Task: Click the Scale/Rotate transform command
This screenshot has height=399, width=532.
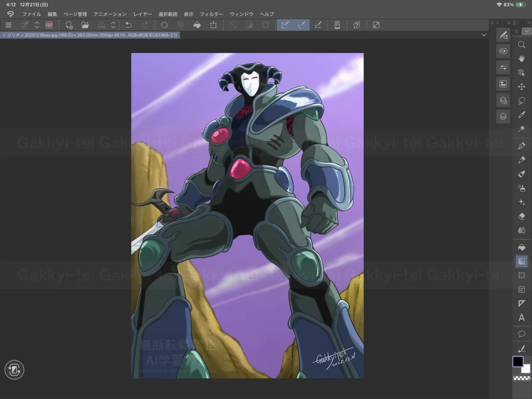Action: coord(213,25)
